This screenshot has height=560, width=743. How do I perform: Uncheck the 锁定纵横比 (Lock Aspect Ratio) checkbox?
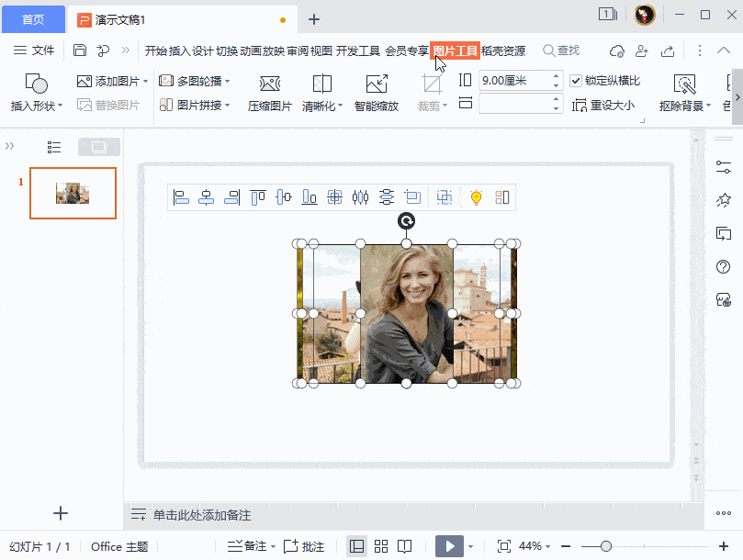[575, 80]
